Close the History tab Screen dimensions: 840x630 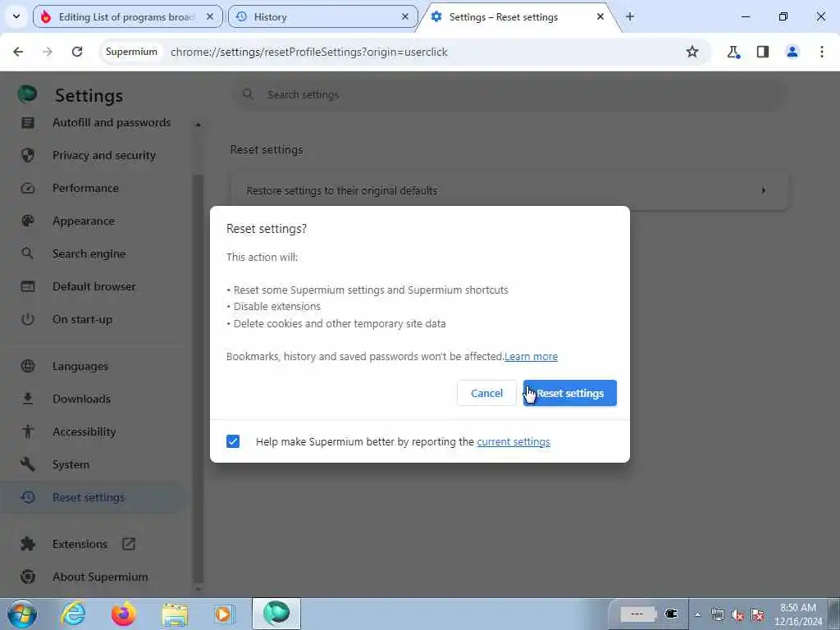tap(405, 16)
